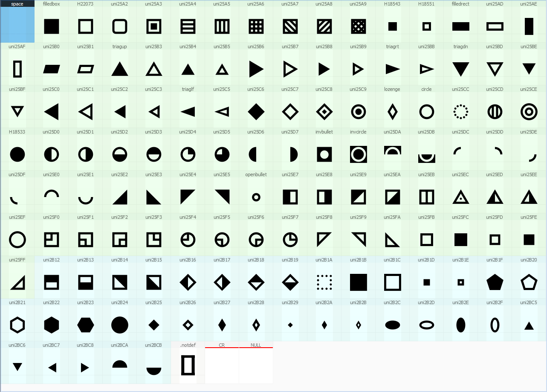Select the triagrt right-triangle glyph
547x392 pixels.
392,69
